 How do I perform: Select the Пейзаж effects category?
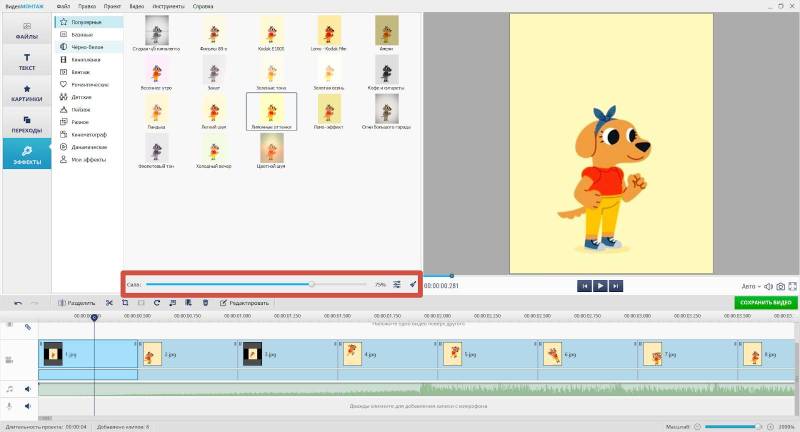tap(88, 110)
